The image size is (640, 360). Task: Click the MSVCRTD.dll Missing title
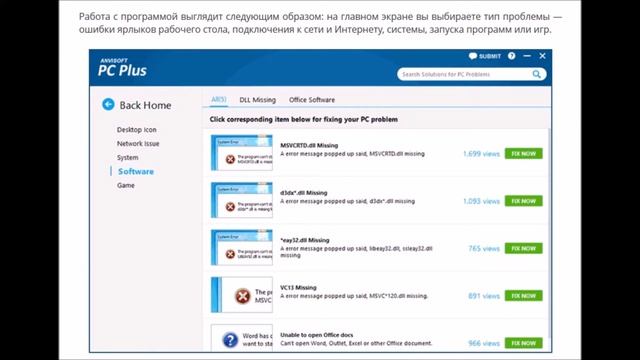pyautogui.click(x=309, y=145)
